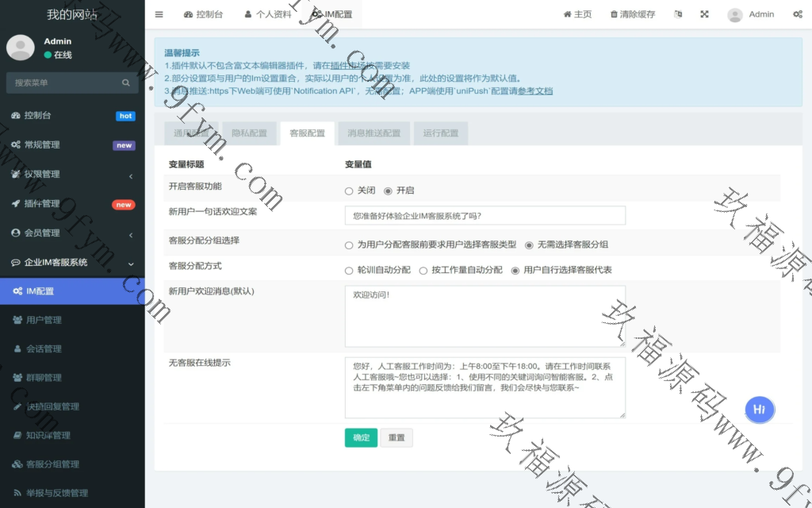Click the language switch icon in header

point(678,14)
